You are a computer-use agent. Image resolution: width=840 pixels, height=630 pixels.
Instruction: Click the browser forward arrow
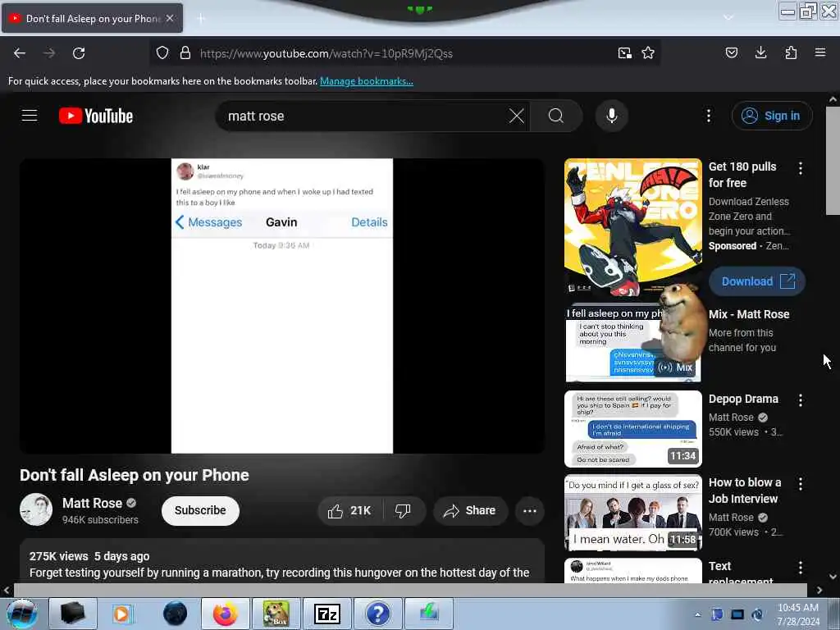[48, 53]
